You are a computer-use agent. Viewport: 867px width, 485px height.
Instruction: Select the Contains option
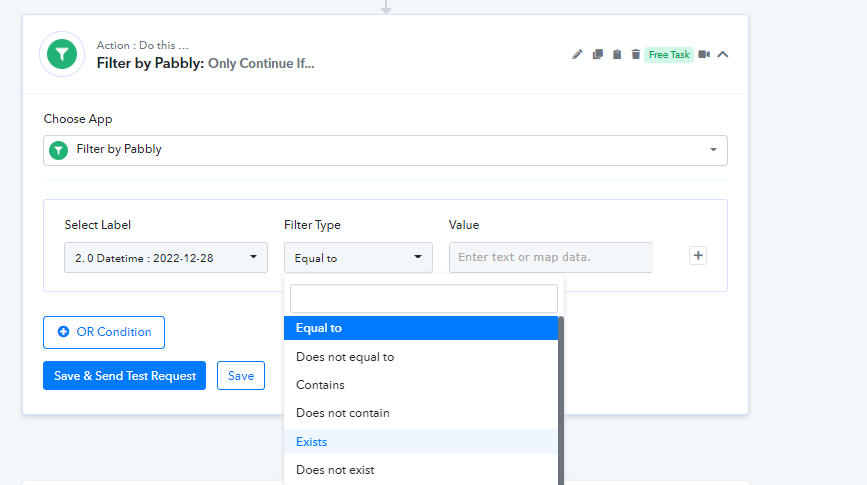coord(421,385)
